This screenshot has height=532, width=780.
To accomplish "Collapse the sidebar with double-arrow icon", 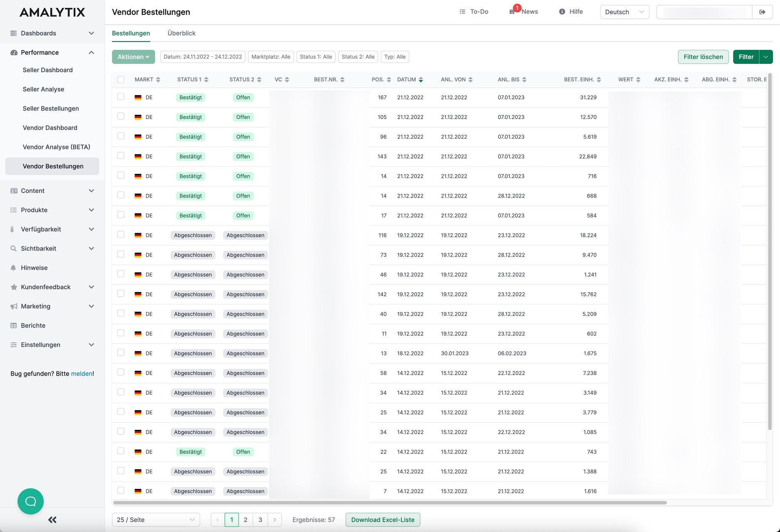I will pyautogui.click(x=52, y=520).
